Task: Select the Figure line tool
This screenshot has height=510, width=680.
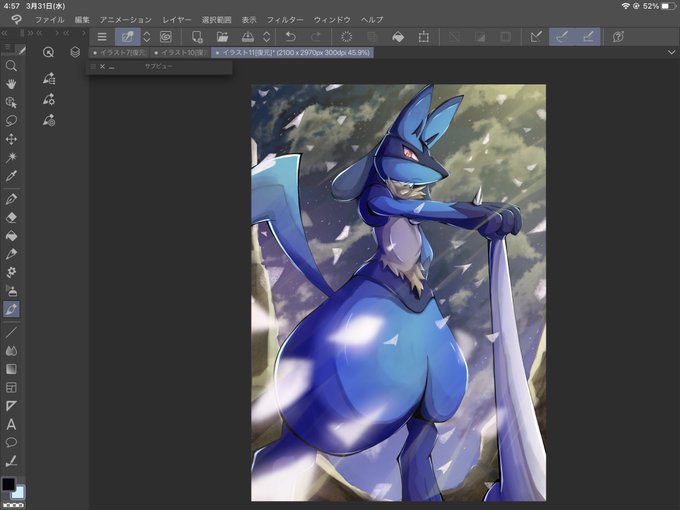Action: tap(11, 333)
